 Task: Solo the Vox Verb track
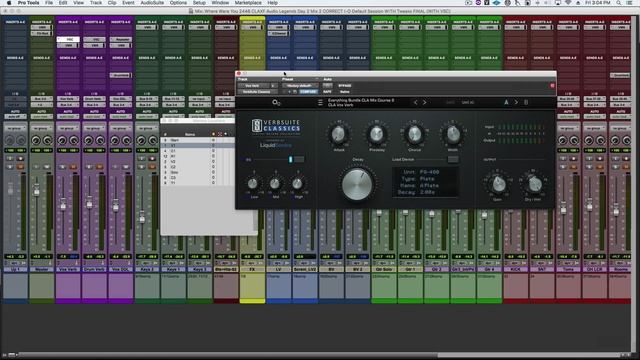pyautogui.click(x=62, y=167)
